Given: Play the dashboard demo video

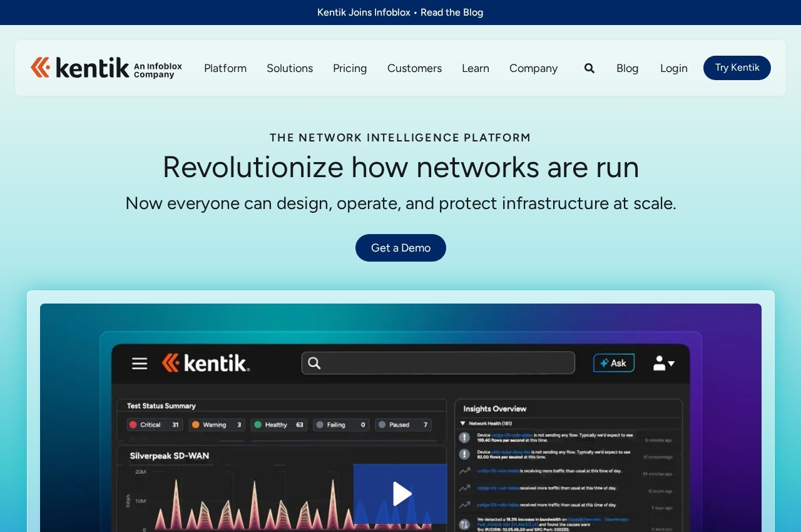Looking at the screenshot, I should tap(400, 494).
